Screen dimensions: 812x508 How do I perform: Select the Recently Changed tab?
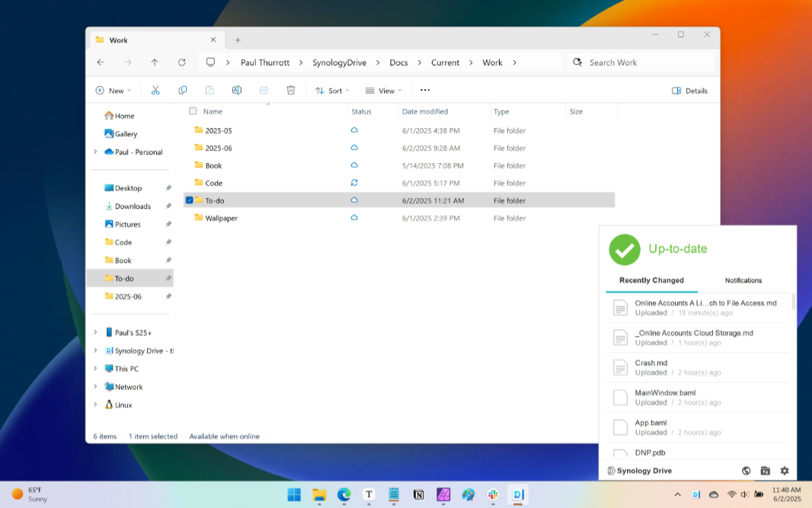pyautogui.click(x=651, y=280)
